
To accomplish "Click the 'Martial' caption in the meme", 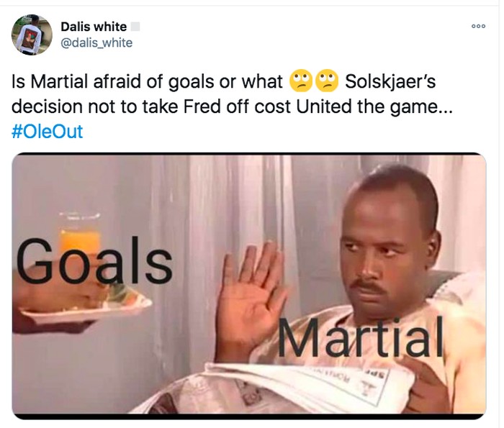I will (360, 337).
